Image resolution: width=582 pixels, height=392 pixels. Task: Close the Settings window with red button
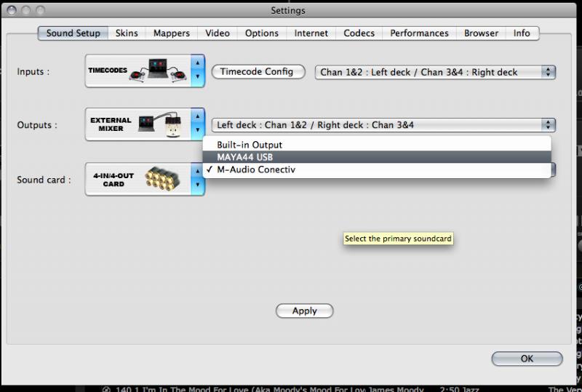(x=9, y=10)
